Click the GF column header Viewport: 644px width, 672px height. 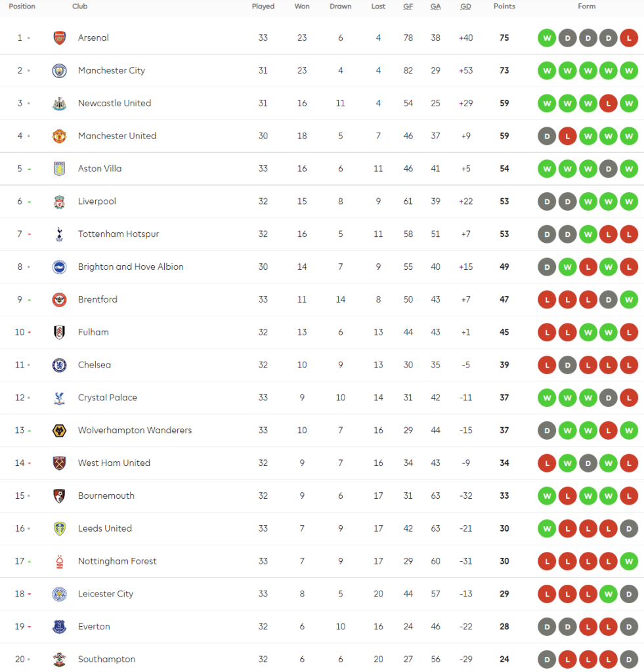point(408,7)
